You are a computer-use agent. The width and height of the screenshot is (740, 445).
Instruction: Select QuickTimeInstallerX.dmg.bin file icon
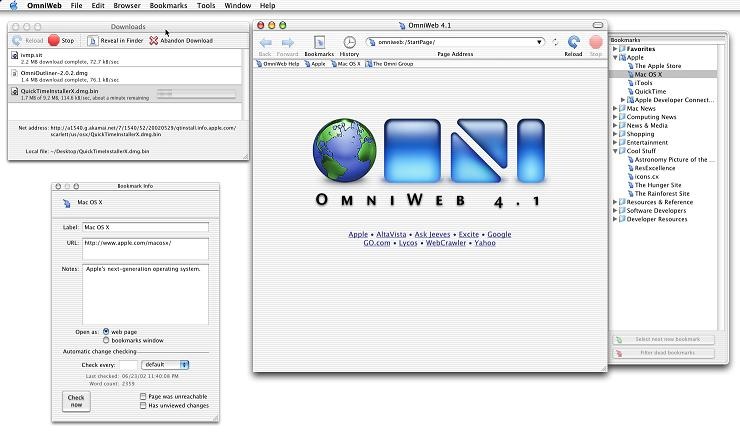tap(14, 92)
